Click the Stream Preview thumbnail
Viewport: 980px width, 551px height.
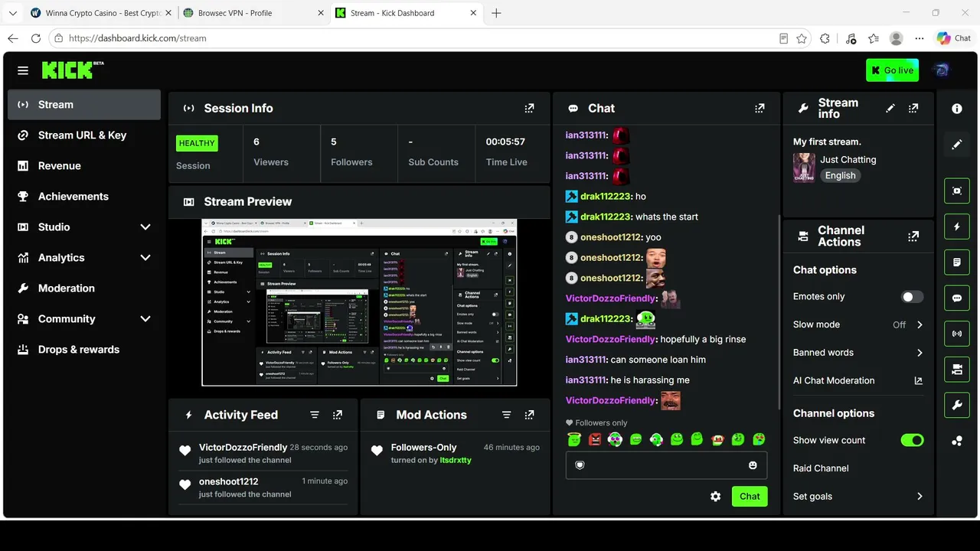click(359, 302)
